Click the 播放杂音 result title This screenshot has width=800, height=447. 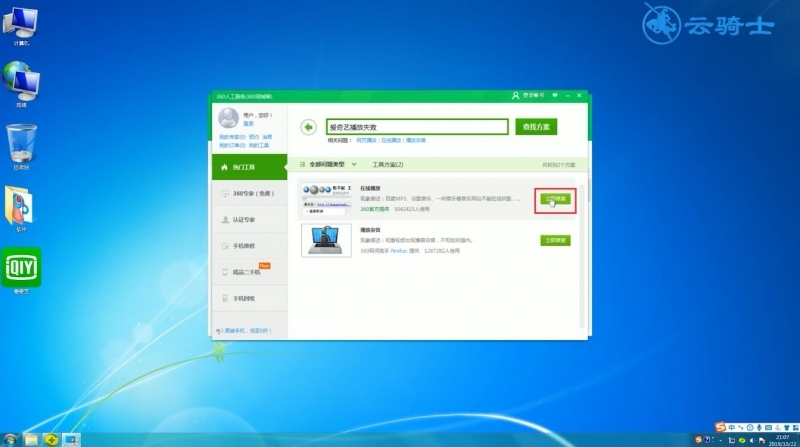pyautogui.click(x=370, y=230)
